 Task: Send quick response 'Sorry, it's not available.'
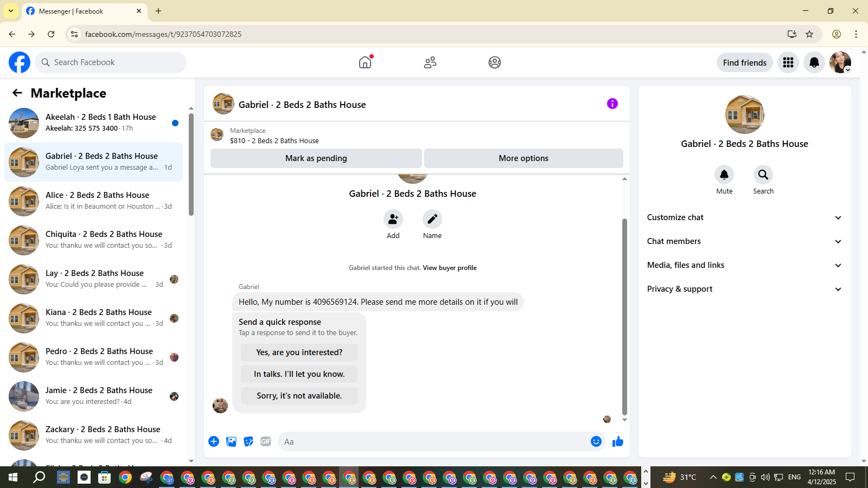299,396
